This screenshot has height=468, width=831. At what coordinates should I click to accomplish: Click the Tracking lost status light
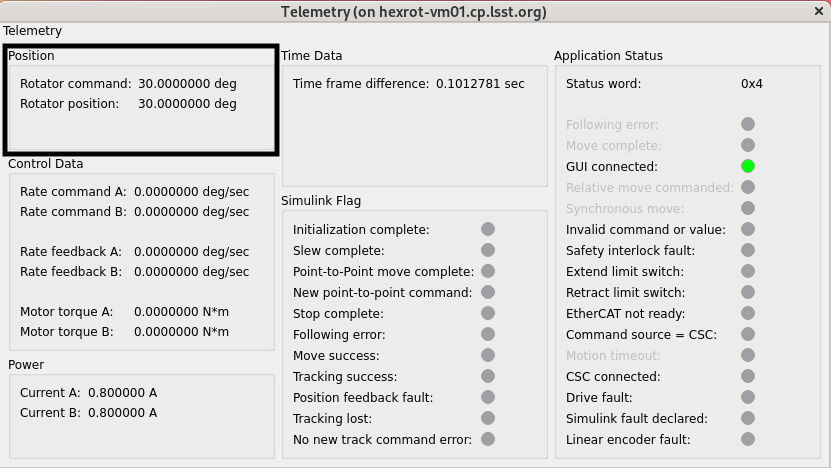[x=488, y=418]
